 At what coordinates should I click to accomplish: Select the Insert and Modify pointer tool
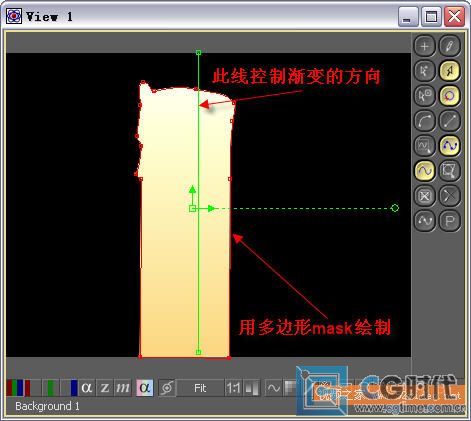click(424, 71)
